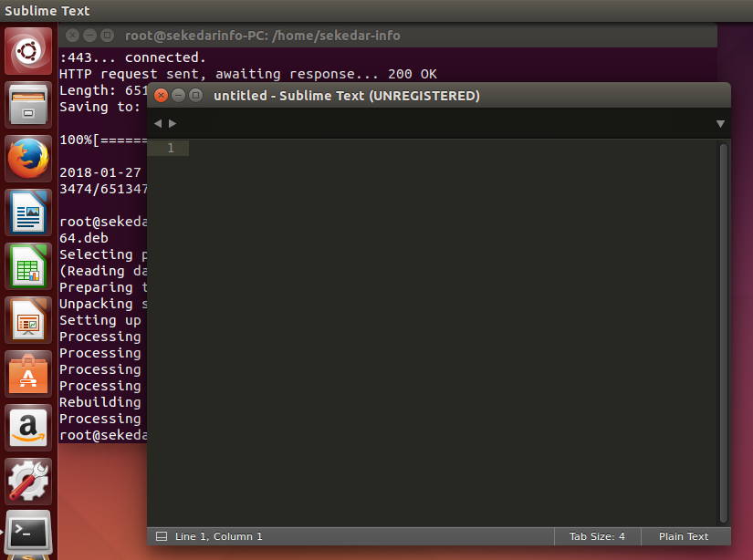Click the Sublime Text menu title in top panel
Image resolution: width=753 pixels, height=560 pixels.
pos(46,11)
